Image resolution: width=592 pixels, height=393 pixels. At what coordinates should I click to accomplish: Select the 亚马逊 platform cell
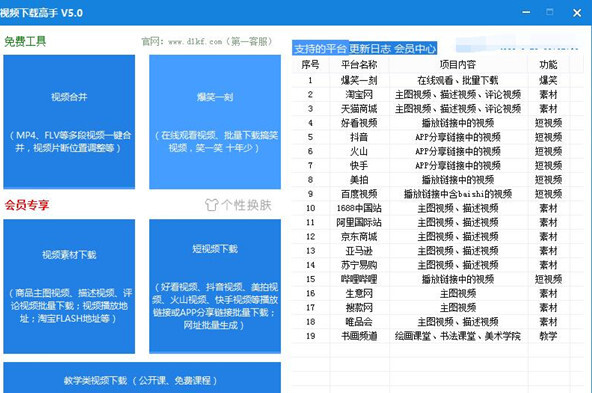pos(359,251)
